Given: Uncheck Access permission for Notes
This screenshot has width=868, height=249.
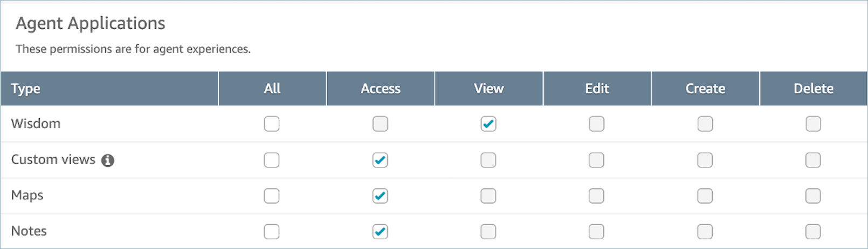Looking at the screenshot, I should coord(380,232).
